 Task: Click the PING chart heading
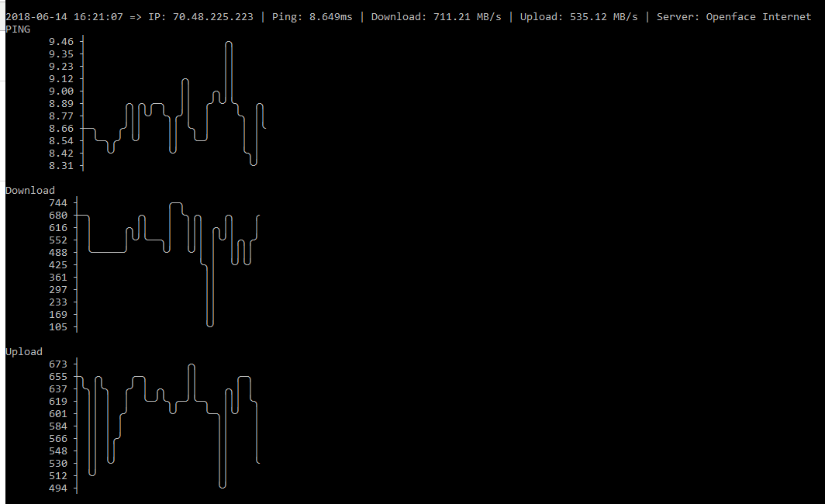[18, 29]
